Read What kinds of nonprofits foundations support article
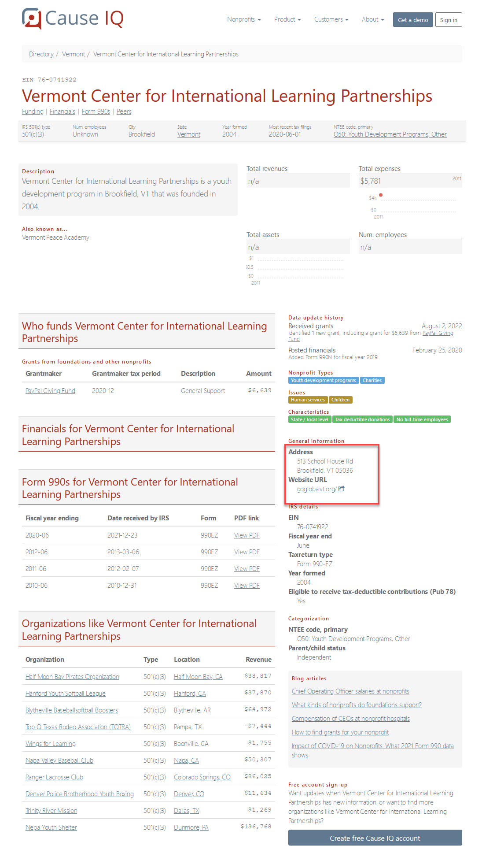The image size is (493, 868). pos(357,705)
